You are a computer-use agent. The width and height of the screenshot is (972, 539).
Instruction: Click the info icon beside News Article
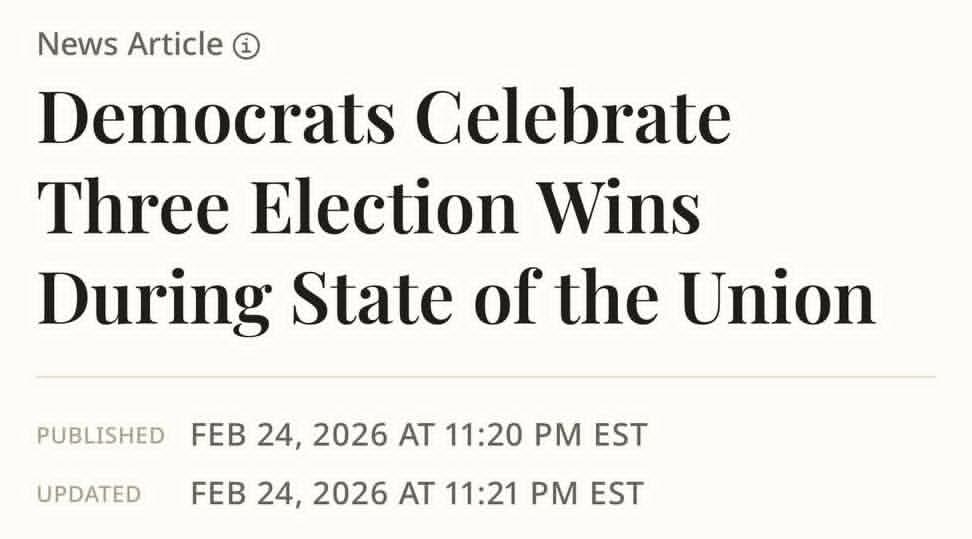tap(246, 46)
